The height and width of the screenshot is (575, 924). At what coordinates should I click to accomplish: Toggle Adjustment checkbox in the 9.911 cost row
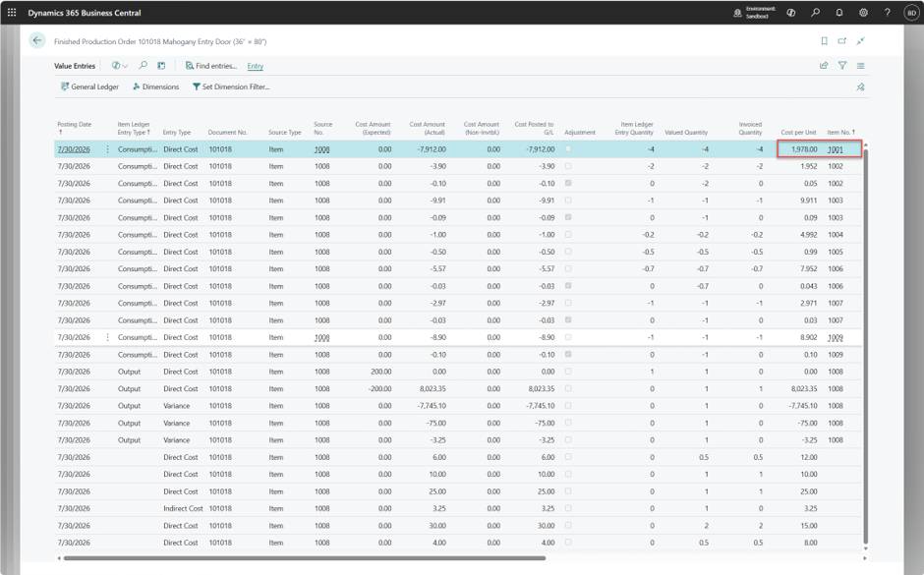coord(568,201)
